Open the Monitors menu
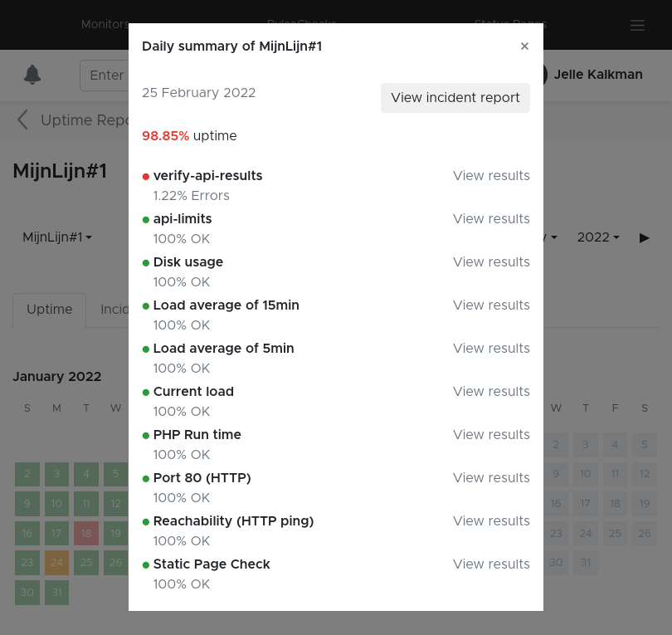This screenshot has width=672, height=635. (x=105, y=25)
